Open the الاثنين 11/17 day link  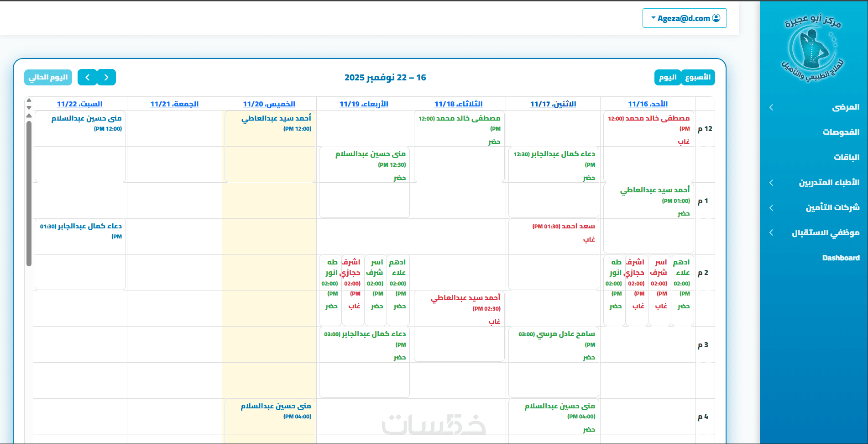[x=553, y=104]
